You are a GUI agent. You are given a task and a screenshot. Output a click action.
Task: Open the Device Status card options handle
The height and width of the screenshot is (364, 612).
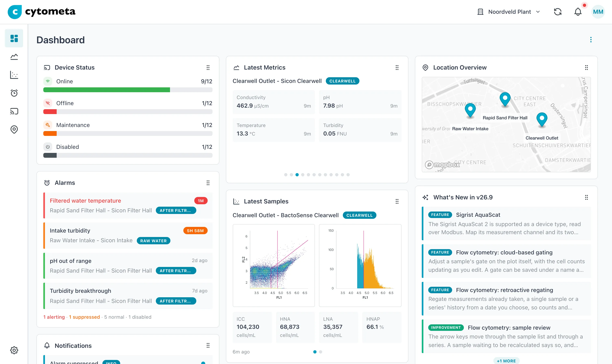pyautogui.click(x=208, y=68)
